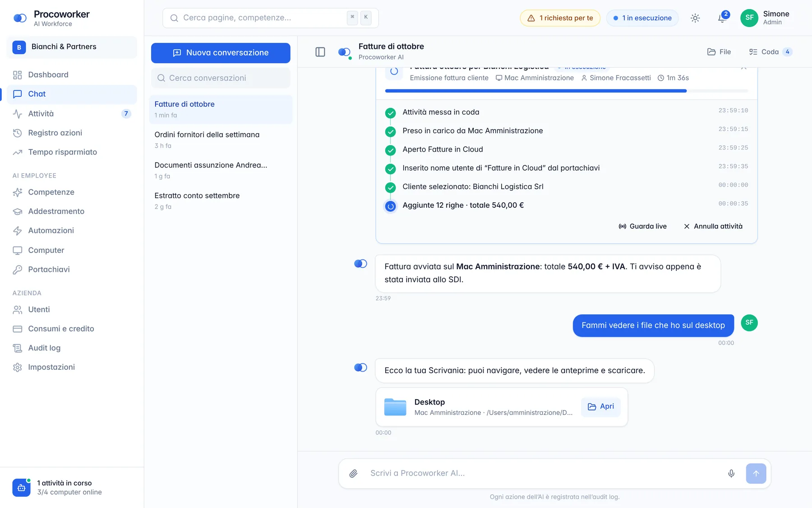812x508 pixels.
Task: Send the message with the arrow button
Action: [x=756, y=473]
